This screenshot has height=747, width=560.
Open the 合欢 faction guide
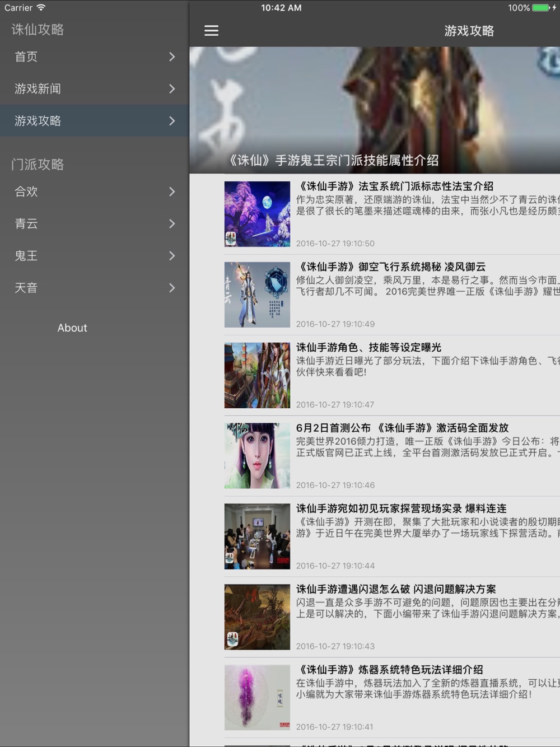click(x=95, y=192)
